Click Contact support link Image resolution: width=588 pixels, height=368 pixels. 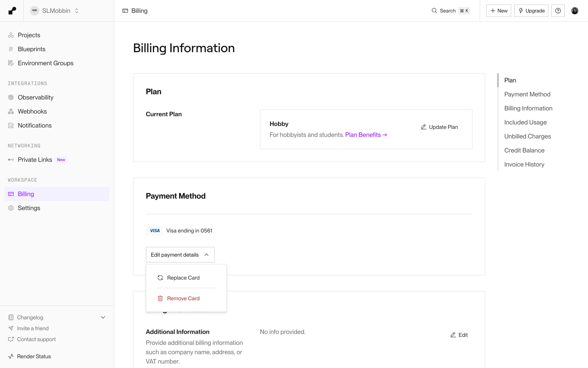point(36,339)
